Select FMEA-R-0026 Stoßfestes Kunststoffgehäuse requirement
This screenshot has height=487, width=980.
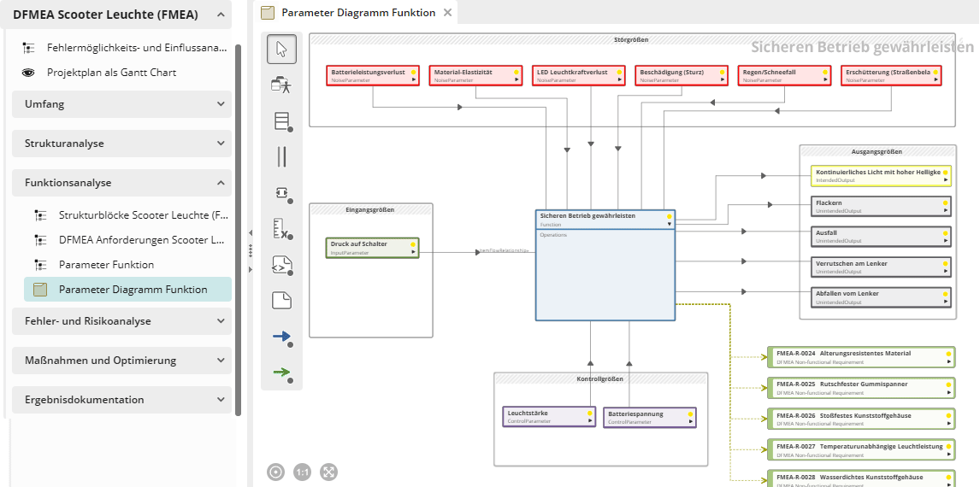pos(861,419)
